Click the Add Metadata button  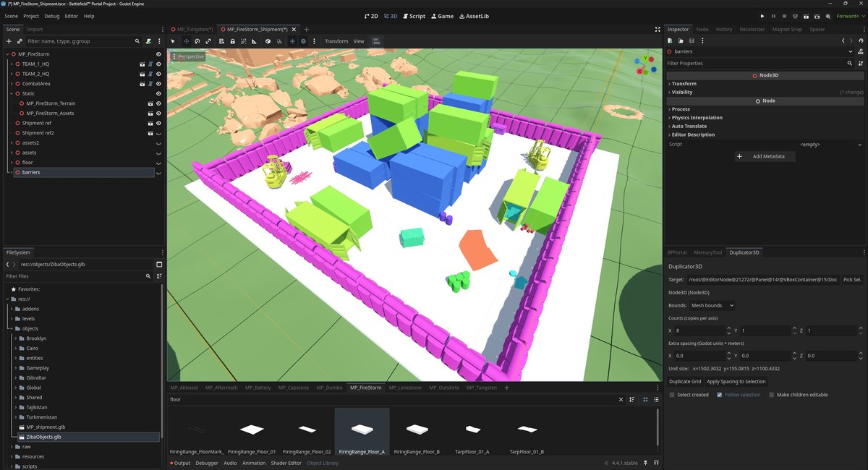point(765,156)
